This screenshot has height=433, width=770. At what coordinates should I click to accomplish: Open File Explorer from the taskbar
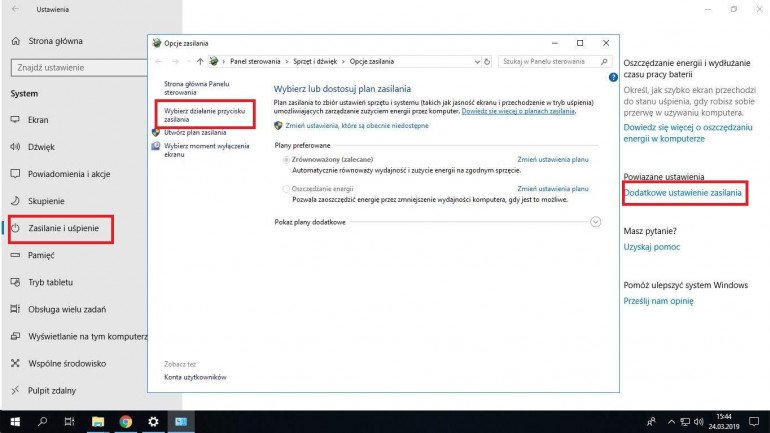point(98,422)
